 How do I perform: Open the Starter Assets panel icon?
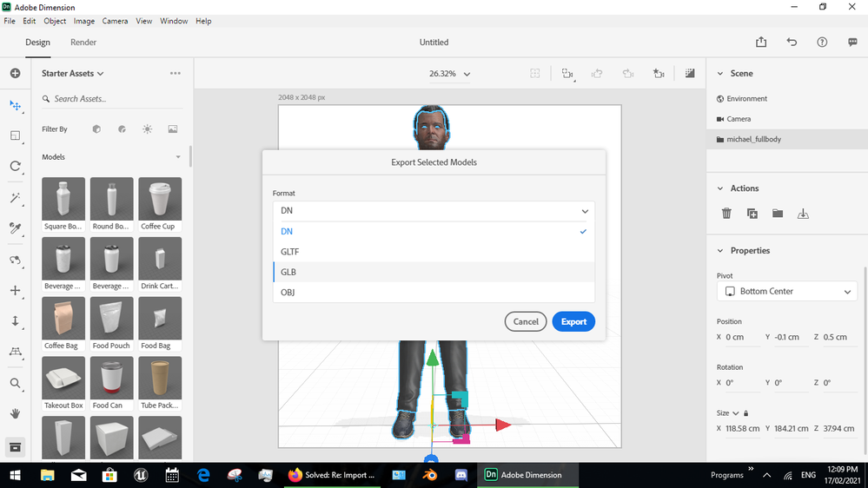coord(15,447)
